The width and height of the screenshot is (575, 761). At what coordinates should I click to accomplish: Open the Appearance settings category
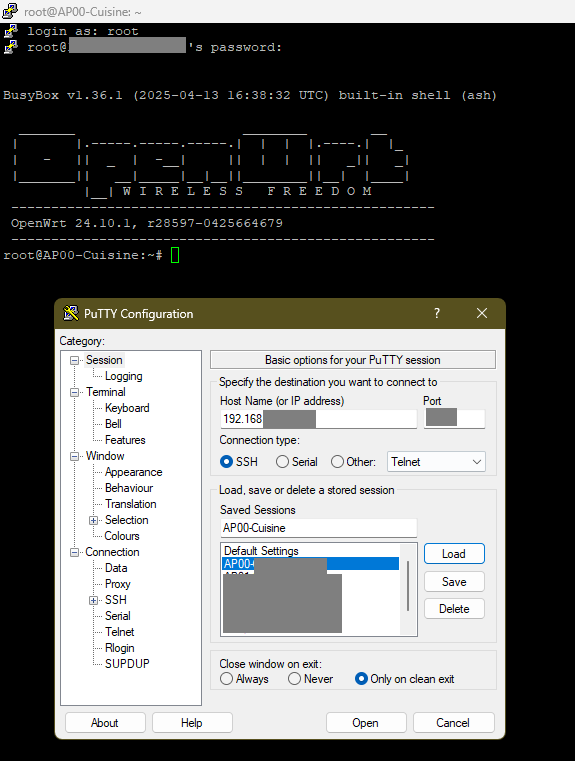pyautogui.click(x=133, y=472)
